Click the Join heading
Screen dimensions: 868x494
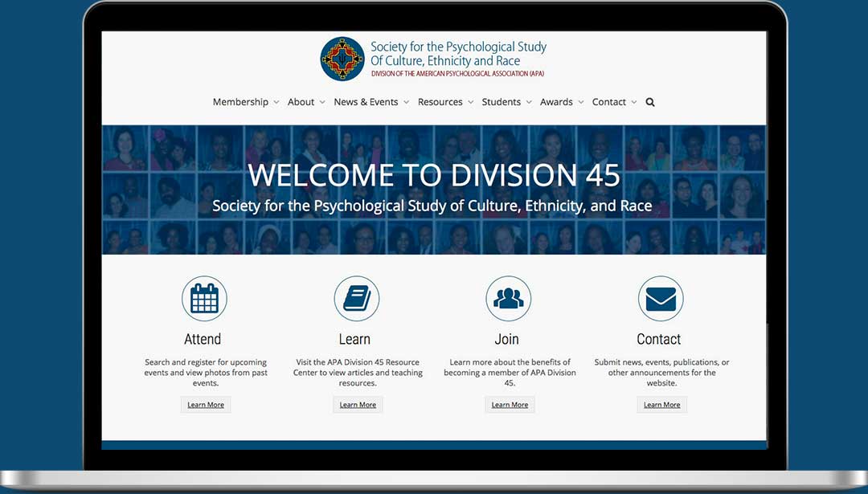click(x=506, y=339)
